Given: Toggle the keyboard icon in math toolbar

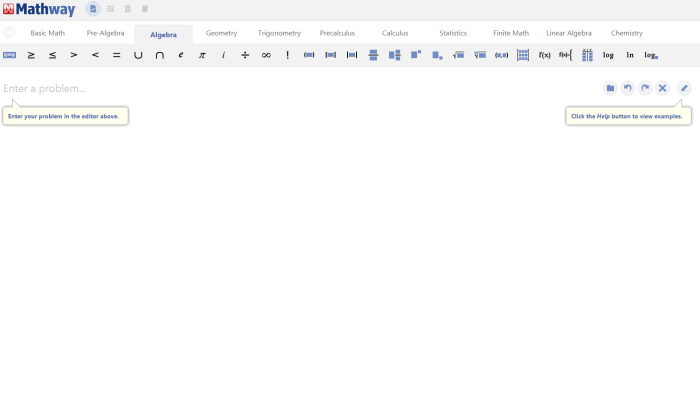Looking at the screenshot, I should point(9,55).
